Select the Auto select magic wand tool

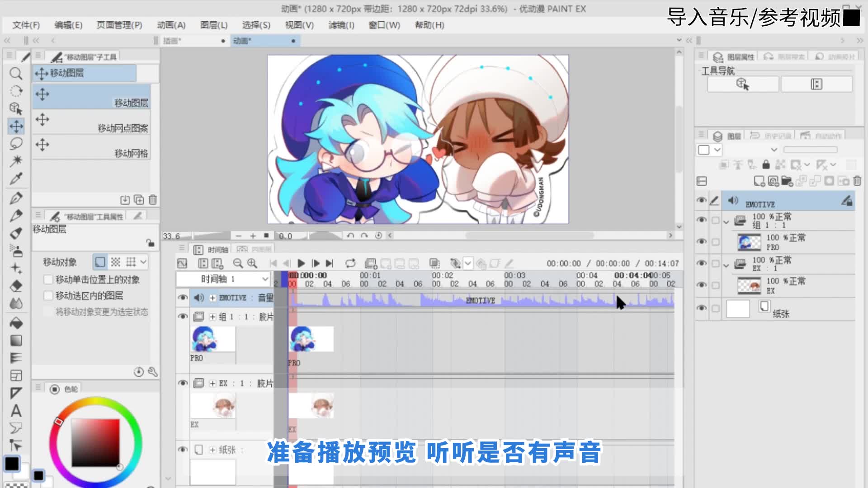(16, 161)
